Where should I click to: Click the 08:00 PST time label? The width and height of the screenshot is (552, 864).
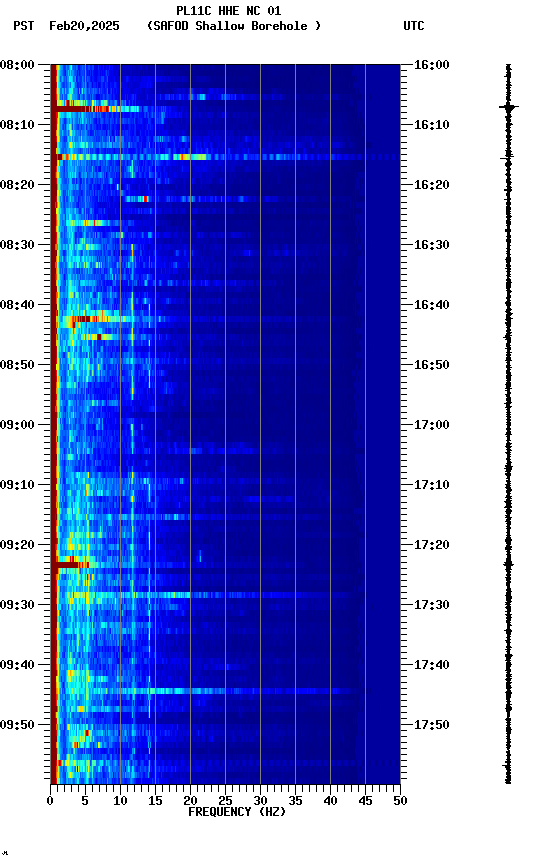(x=17, y=65)
